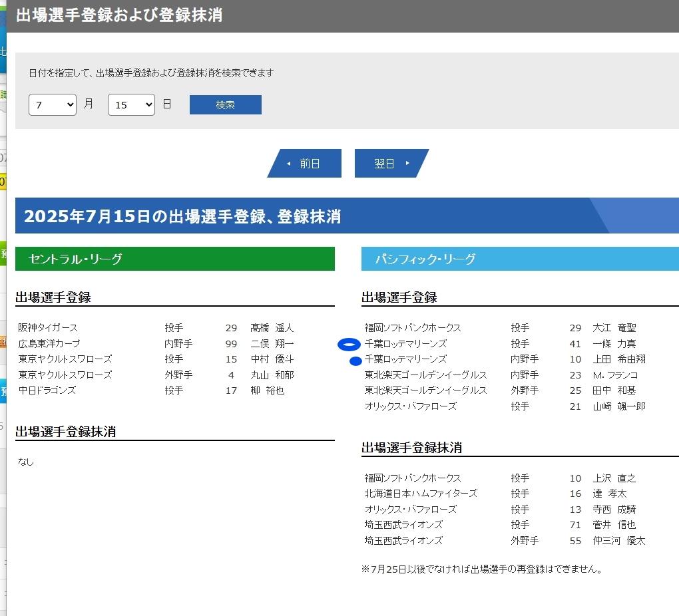Image resolution: width=679 pixels, height=616 pixels.
Task: Click the 広島東洋カープ team name
Action: pos(49,344)
